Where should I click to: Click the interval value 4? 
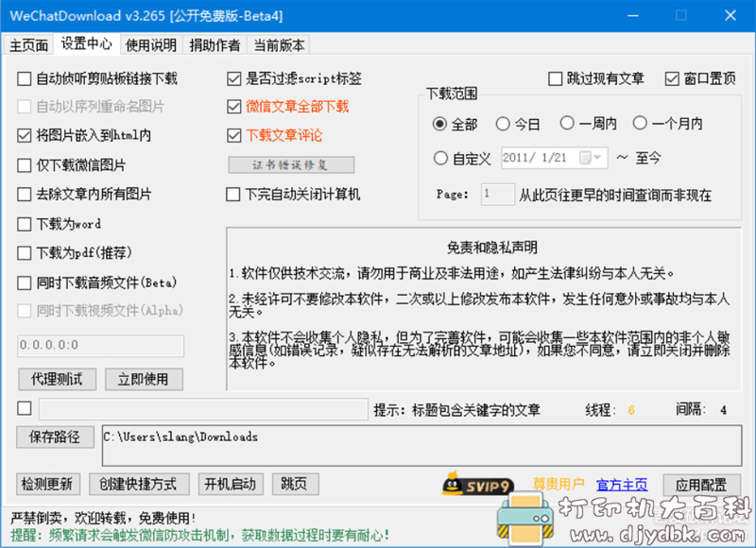(x=723, y=410)
